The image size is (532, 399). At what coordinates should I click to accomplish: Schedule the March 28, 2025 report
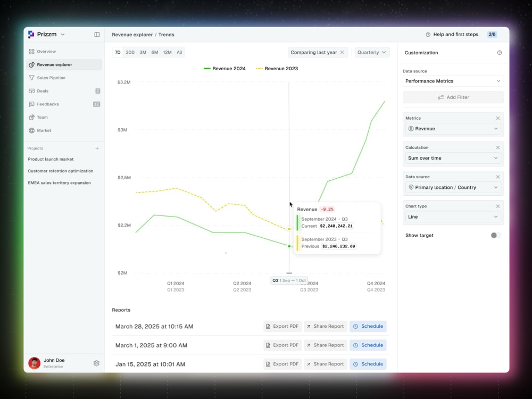click(x=368, y=327)
